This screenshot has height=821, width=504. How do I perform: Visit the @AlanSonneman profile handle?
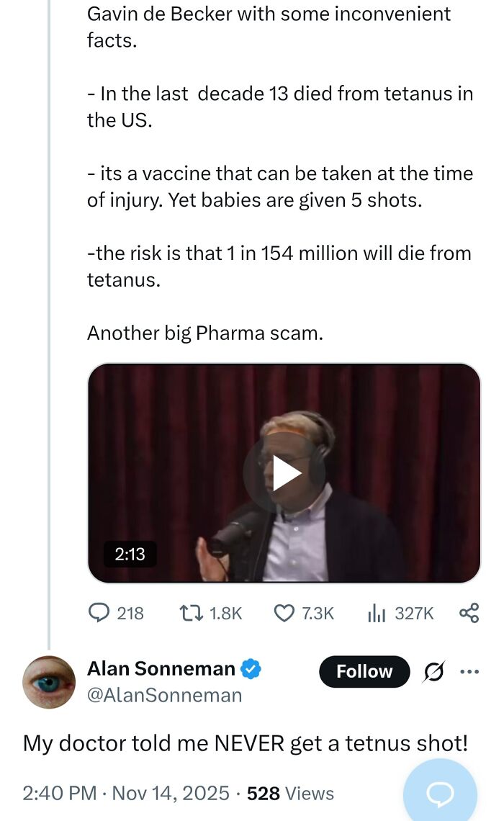click(x=164, y=695)
